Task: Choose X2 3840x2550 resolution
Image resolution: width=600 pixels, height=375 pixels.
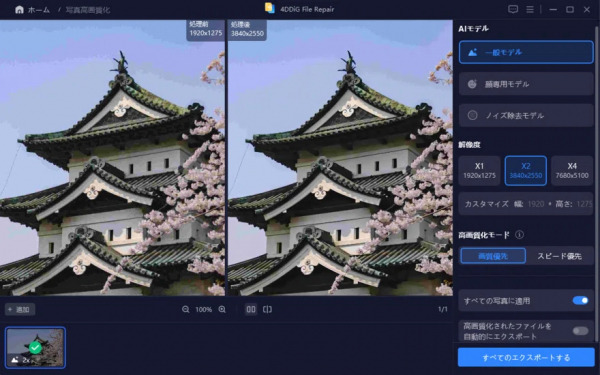Action: point(526,171)
